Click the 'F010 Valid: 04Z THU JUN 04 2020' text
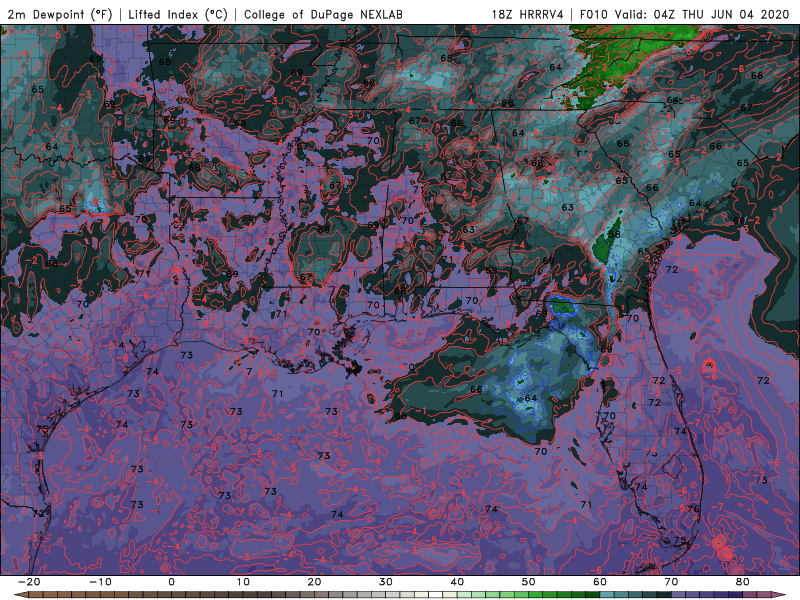The height and width of the screenshot is (600, 800). [x=684, y=15]
